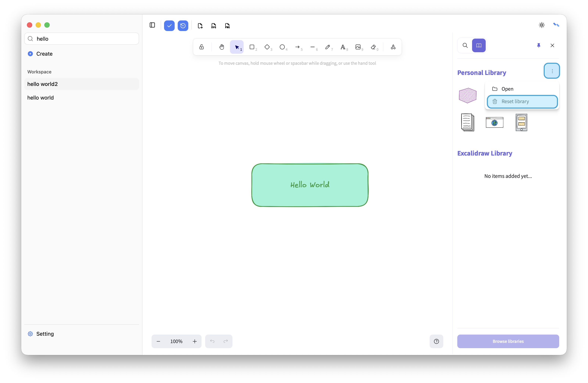Viewport: 588px width, 383px height.
Task: Select the Diamond shape tool
Action: coord(267,47)
